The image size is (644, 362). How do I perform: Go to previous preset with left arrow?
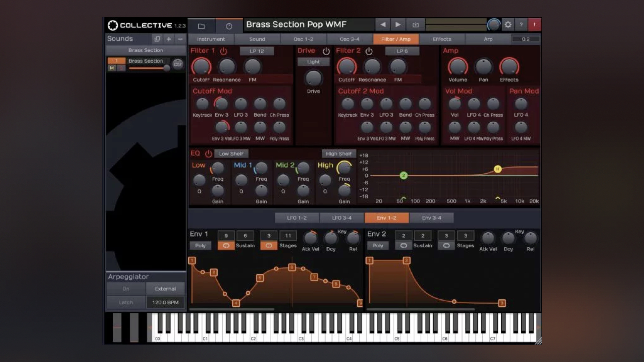(x=383, y=24)
